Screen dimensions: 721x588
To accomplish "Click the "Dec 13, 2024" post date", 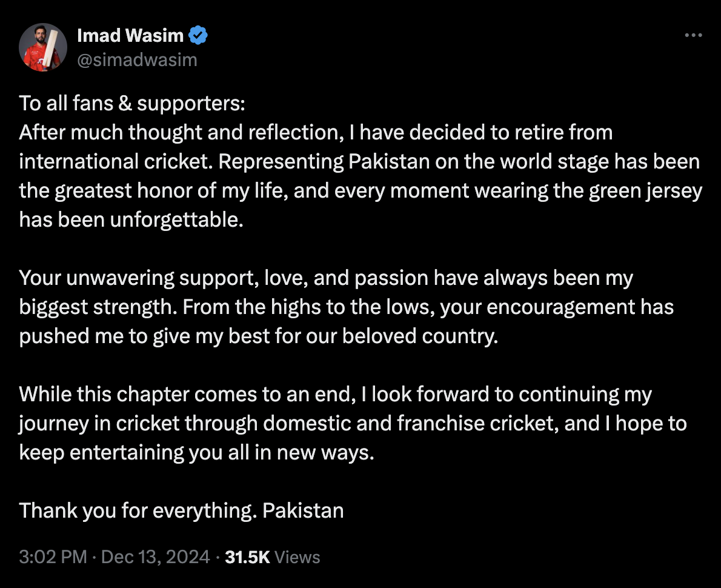I will pos(155,557).
